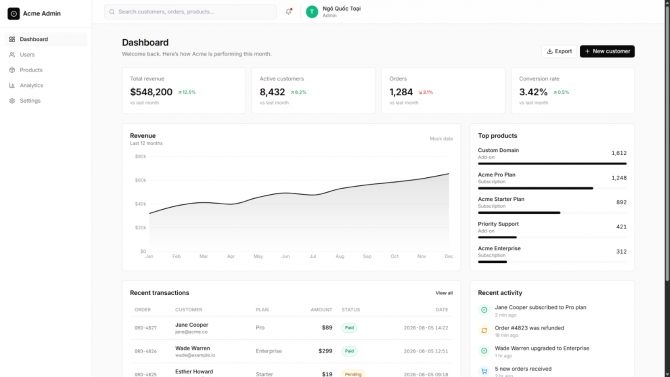This screenshot has width=670, height=377.
Task: Click the ORDER column header
Action: click(x=142, y=309)
